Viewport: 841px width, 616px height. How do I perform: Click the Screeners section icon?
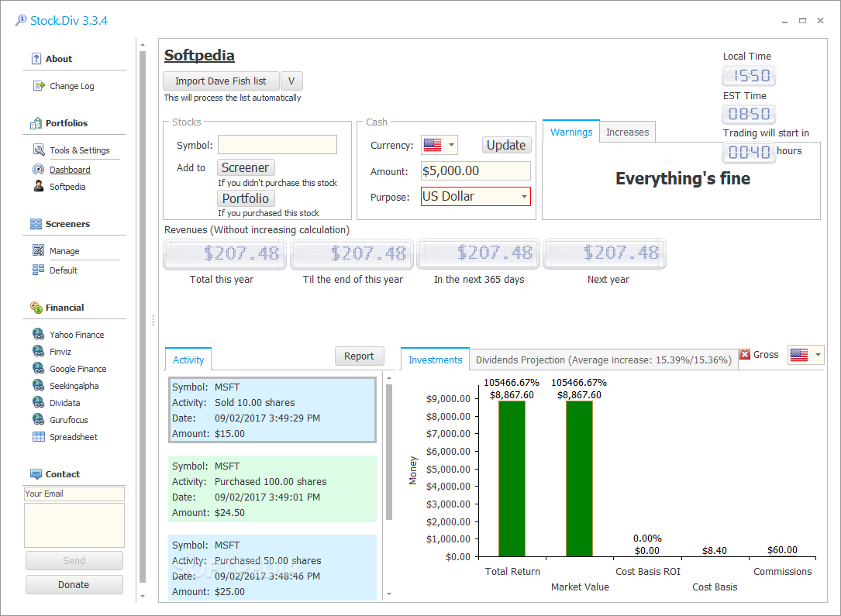pos(36,224)
